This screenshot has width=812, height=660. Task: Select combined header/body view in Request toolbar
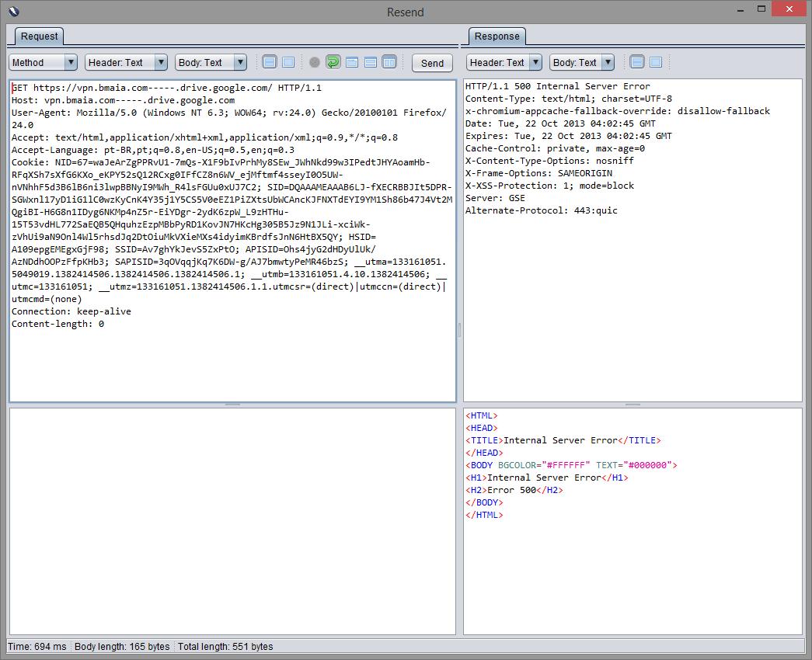pyautogui.click(x=288, y=63)
